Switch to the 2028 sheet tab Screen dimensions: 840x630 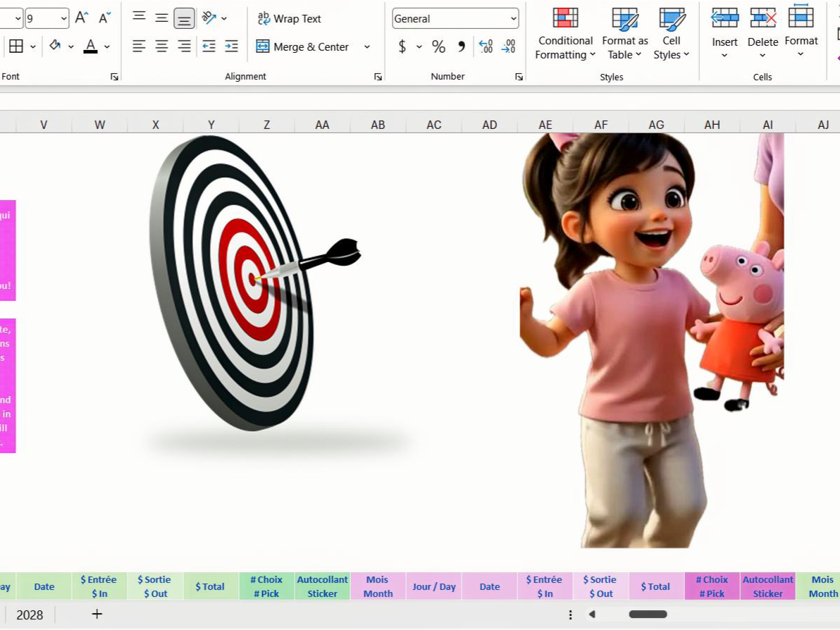click(x=30, y=615)
